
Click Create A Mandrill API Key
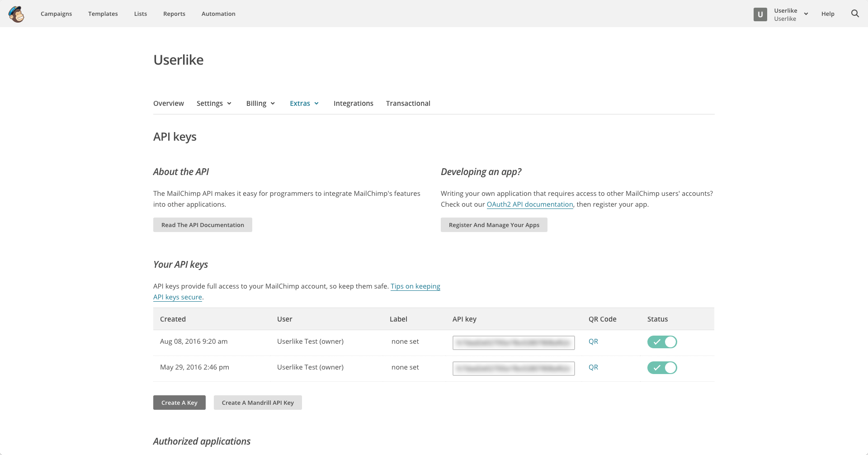(x=258, y=403)
